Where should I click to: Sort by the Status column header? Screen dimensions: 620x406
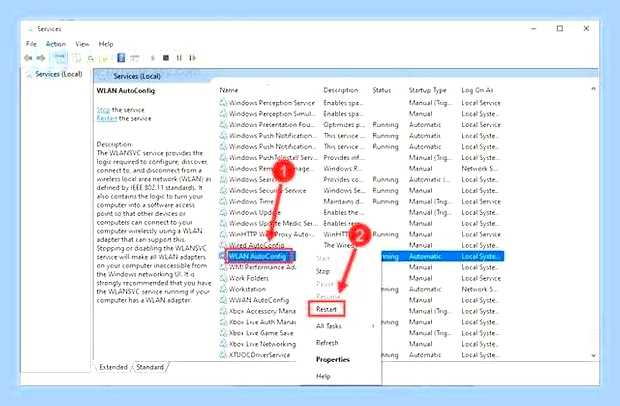pyautogui.click(x=382, y=90)
